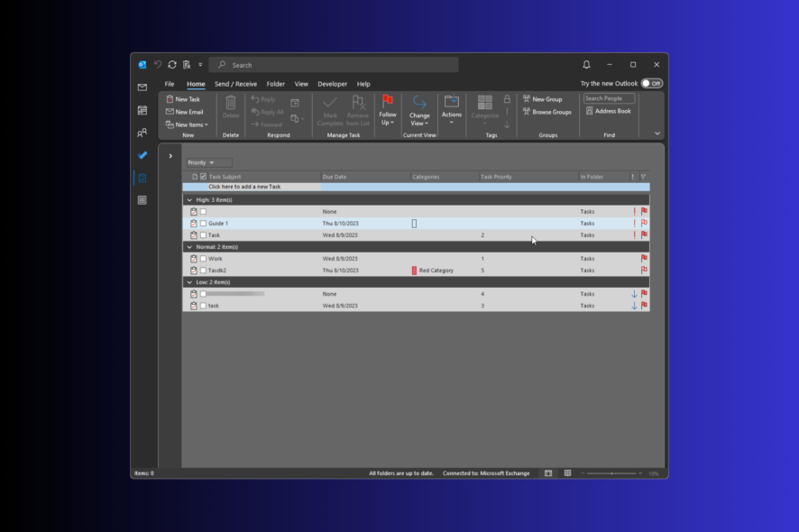Switch to the Folder tab
The height and width of the screenshot is (532, 799).
coord(276,84)
